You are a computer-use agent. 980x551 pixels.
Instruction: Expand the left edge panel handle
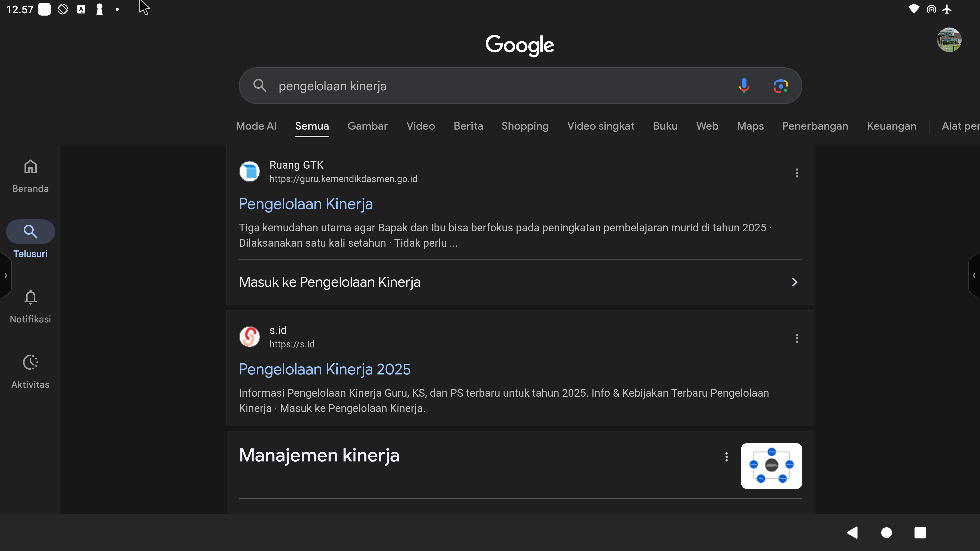tap(5, 275)
